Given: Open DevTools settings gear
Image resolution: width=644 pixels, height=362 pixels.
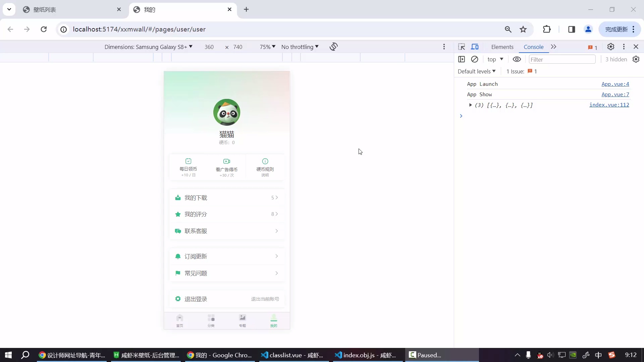Looking at the screenshot, I should pos(610,47).
